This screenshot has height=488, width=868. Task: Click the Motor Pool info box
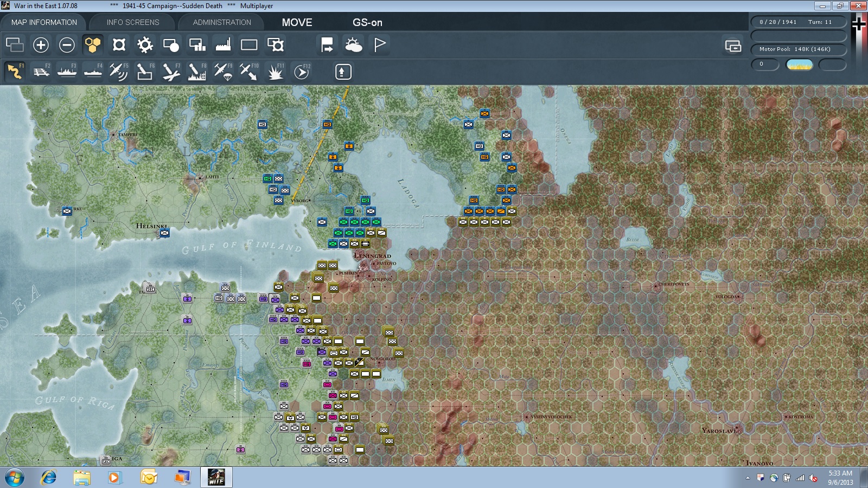point(799,49)
